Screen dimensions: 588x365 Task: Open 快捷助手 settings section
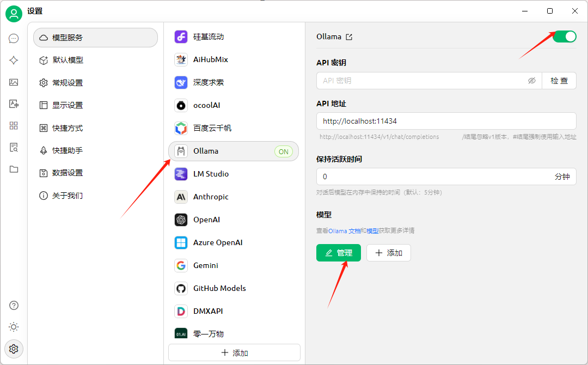coord(96,150)
